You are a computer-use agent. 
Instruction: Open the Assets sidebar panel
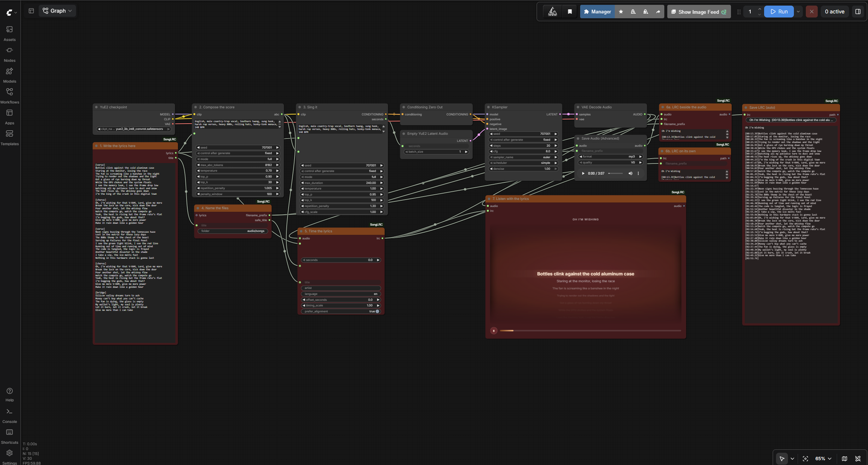[10, 33]
